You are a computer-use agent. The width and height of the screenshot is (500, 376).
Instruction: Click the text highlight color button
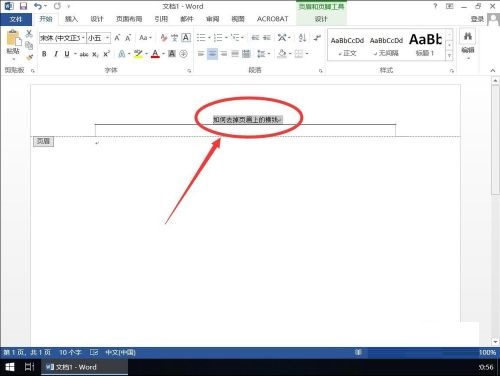[x=138, y=54]
